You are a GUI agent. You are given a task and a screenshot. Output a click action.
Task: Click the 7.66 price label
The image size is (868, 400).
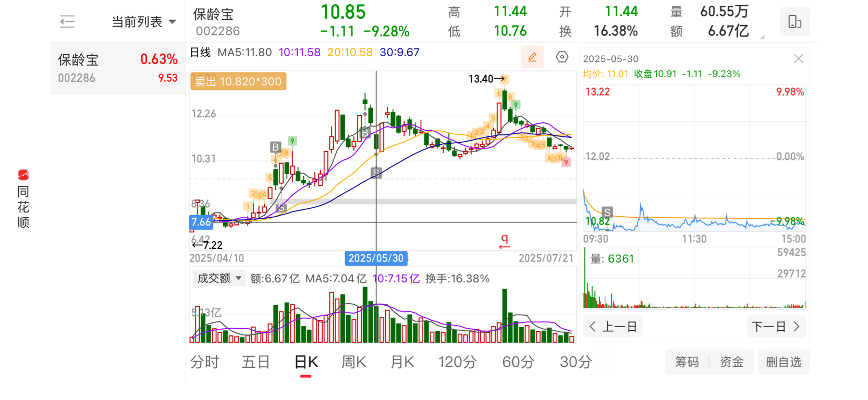201,222
